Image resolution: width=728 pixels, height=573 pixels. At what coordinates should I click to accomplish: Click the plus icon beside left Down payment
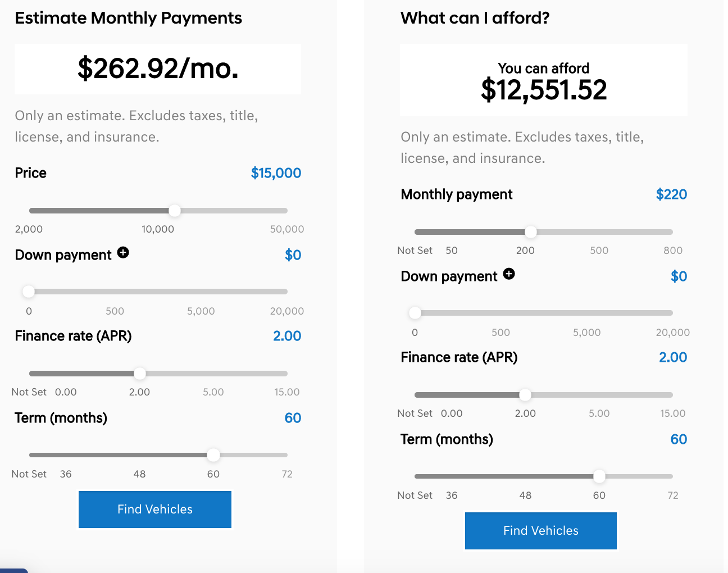[123, 253]
